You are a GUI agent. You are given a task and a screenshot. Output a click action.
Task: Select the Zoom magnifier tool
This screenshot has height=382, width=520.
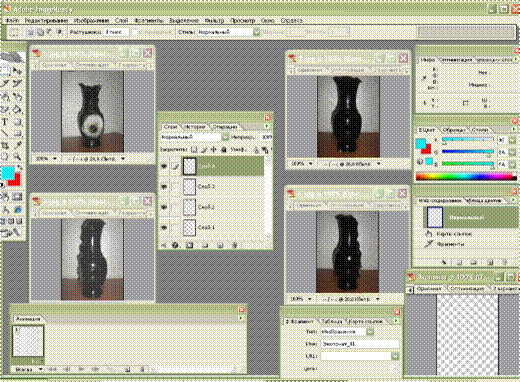coord(17,157)
